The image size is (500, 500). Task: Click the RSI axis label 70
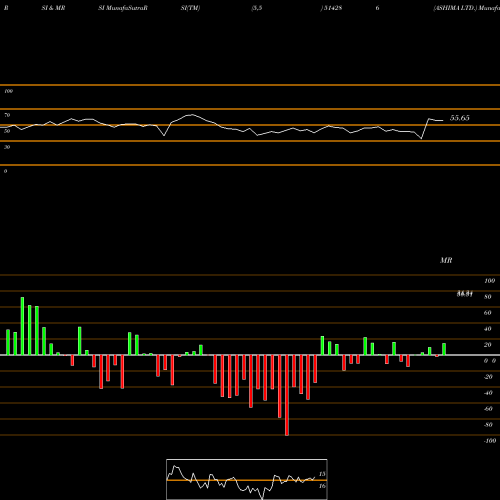pyautogui.click(x=7, y=115)
